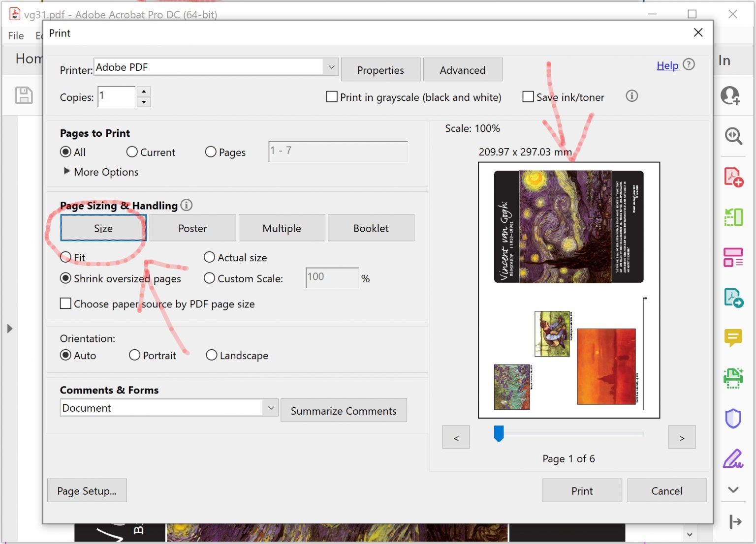This screenshot has height=544, width=756.
Task: Switch to Booklet page sizing mode
Action: [371, 228]
